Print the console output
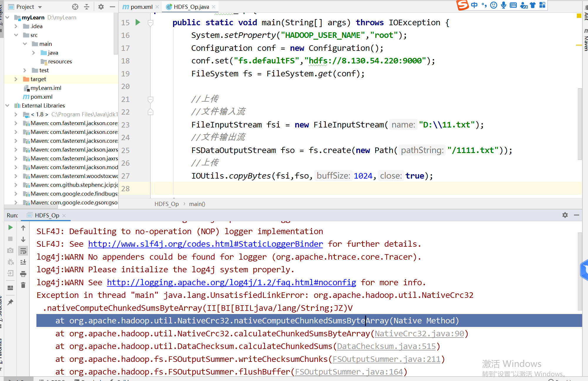This screenshot has height=381, width=588. coord(23,274)
